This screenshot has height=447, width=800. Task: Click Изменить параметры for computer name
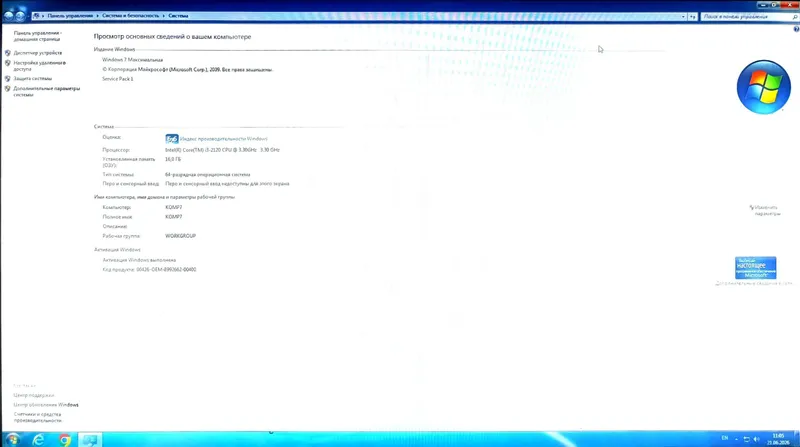coord(766,210)
